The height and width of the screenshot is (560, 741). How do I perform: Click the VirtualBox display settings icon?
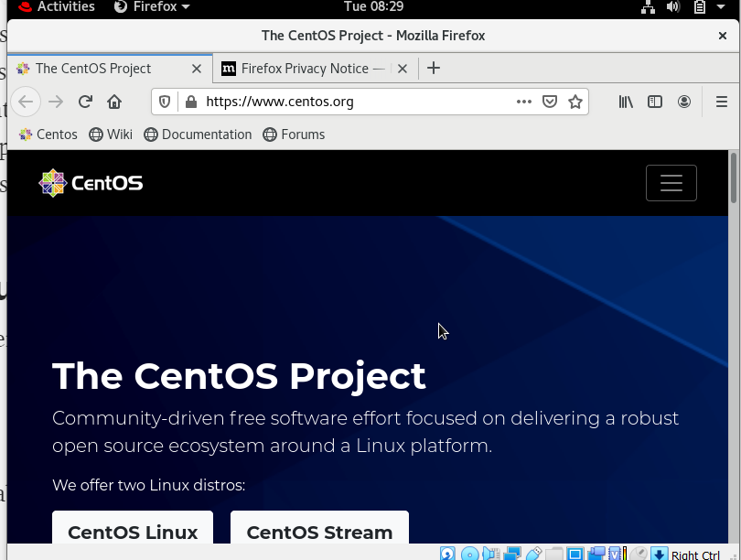(x=575, y=554)
